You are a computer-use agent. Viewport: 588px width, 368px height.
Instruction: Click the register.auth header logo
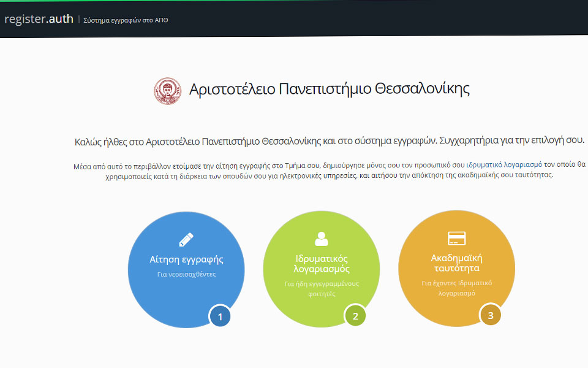pos(37,18)
